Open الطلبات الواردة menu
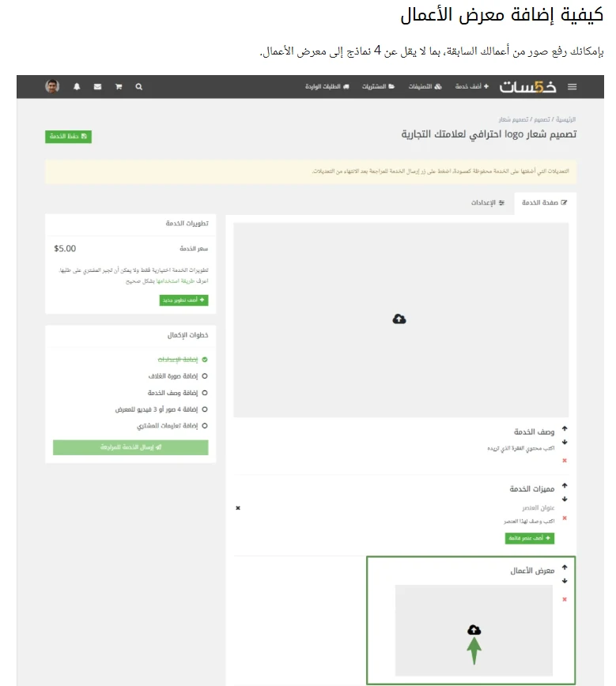616x686 pixels. coord(327,87)
